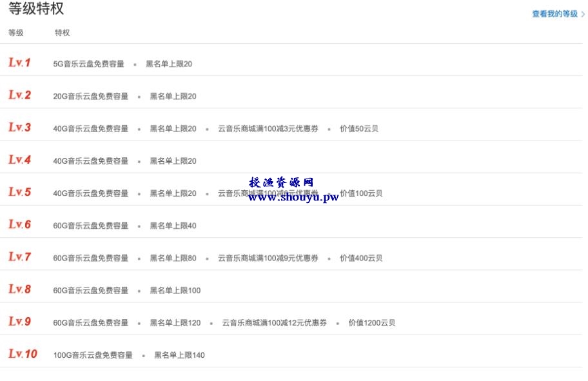Screen dimensions: 588x381
Task: Click the Lv.6 level badge
Action: [19, 224]
